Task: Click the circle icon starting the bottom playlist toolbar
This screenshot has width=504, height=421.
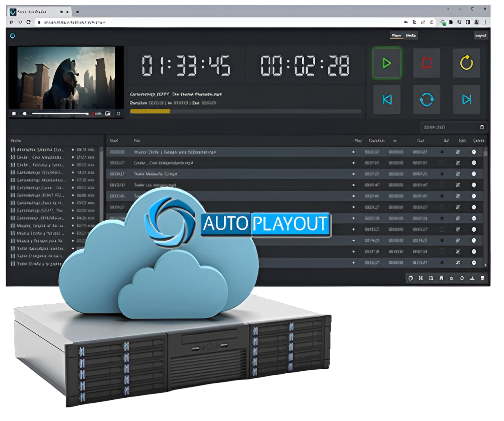Action: 410,278
